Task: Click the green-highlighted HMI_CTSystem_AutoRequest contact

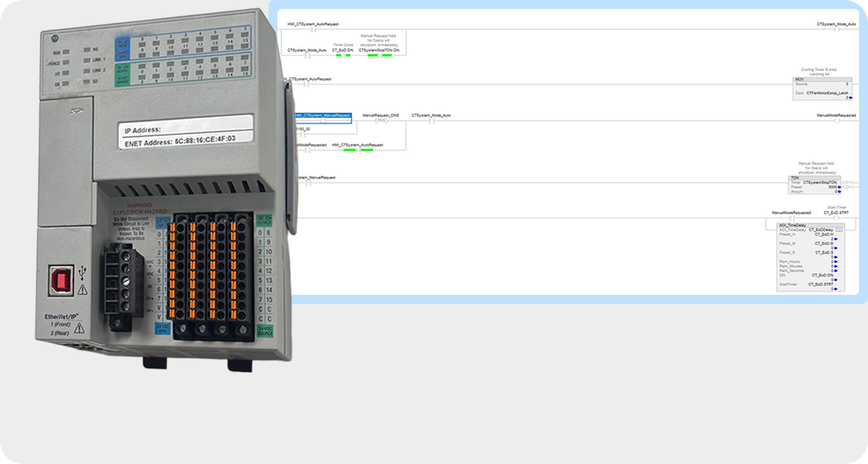Action: coord(358,150)
